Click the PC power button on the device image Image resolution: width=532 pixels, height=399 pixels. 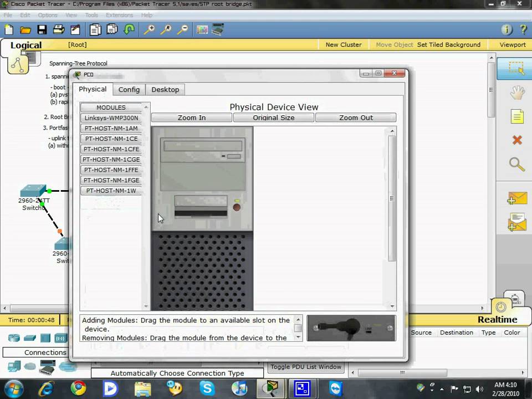point(237,207)
